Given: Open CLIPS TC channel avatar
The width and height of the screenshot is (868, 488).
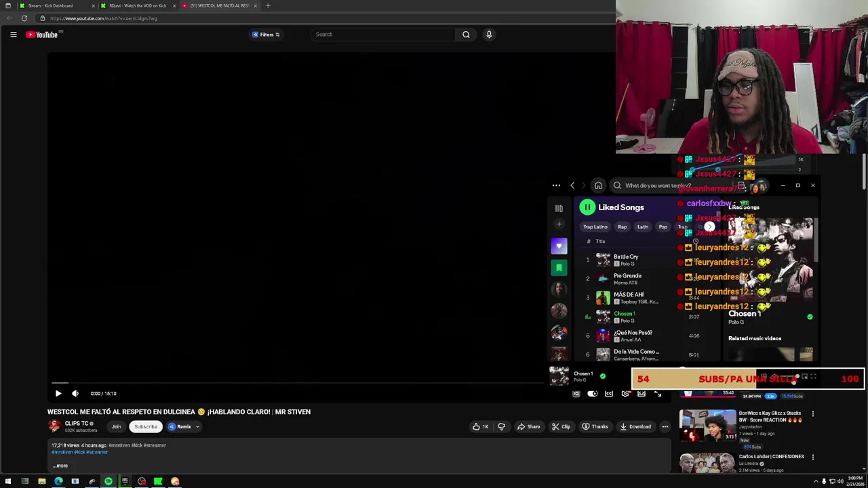Looking at the screenshot, I should pyautogui.click(x=54, y=426).
